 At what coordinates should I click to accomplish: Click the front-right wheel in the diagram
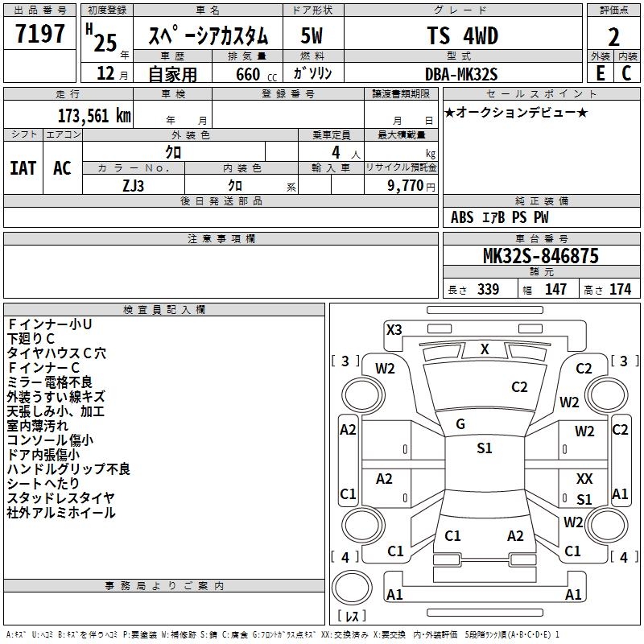[x=607, y=395]
